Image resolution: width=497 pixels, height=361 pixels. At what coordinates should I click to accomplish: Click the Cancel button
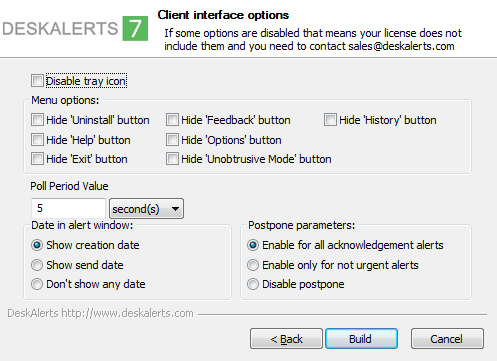point(447,339)
